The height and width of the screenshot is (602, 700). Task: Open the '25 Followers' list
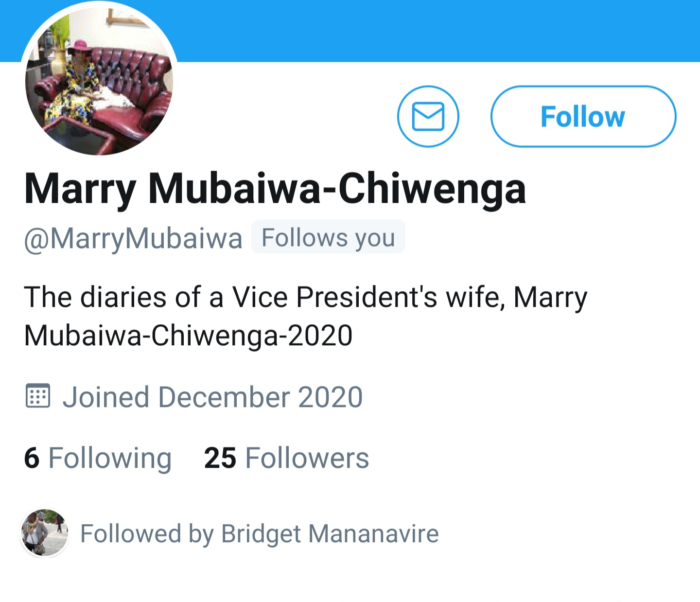[x=286, y=458]
